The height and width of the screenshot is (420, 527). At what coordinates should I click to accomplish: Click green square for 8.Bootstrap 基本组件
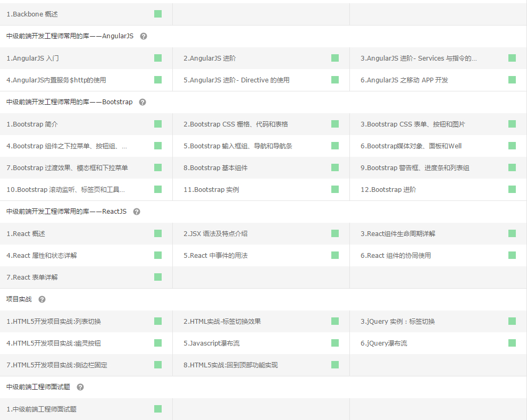click(335, 167)
